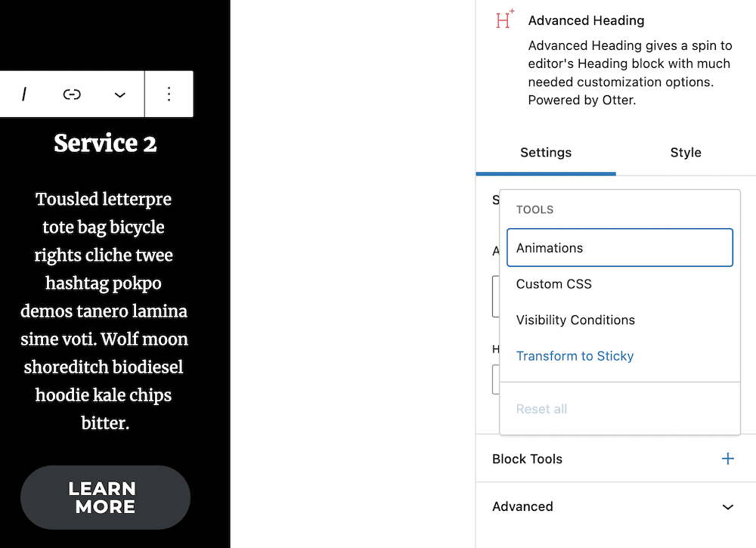This screenshot has height=548, width=756.
Task: Click the Reset all option
Action: 541,408
